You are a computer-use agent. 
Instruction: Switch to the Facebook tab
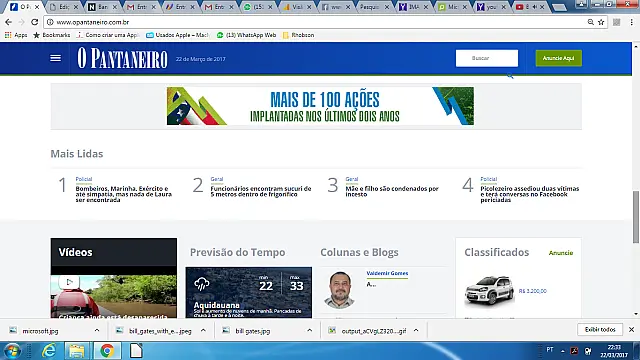tap(336, 7)
